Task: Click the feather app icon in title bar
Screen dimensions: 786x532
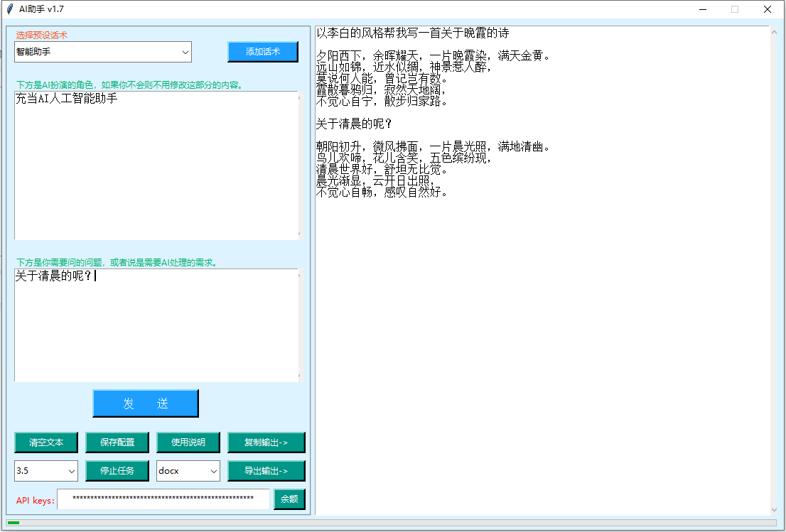Action: click(9, 9)
